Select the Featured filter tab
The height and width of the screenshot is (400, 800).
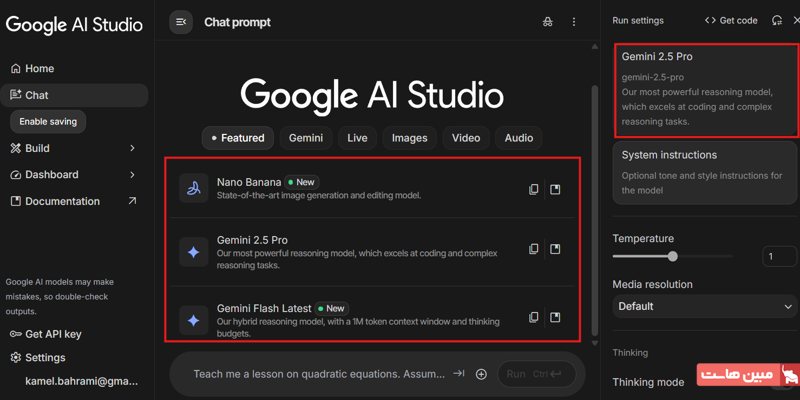click(x=238, y=138)
